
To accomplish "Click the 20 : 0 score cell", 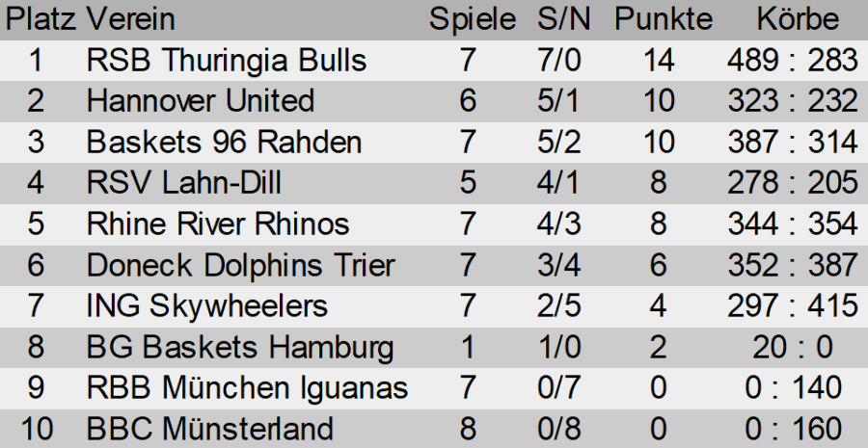I will tap(791, 347).
